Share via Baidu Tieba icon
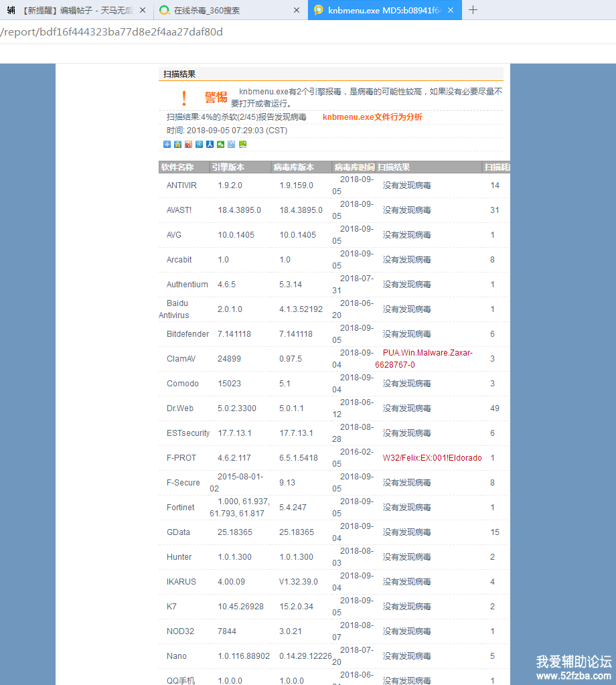Image resolution: width=616 pixels, height=685 pixels. [232, 144]
